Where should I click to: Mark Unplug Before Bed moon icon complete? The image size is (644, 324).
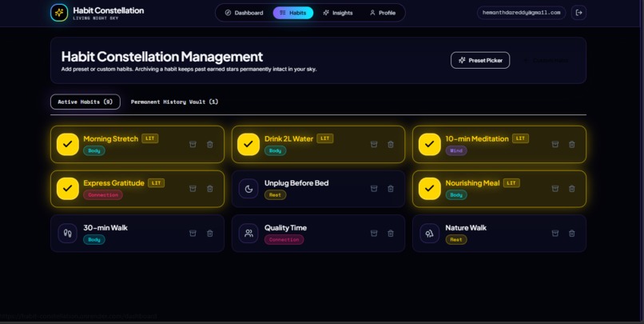[248, 189]
